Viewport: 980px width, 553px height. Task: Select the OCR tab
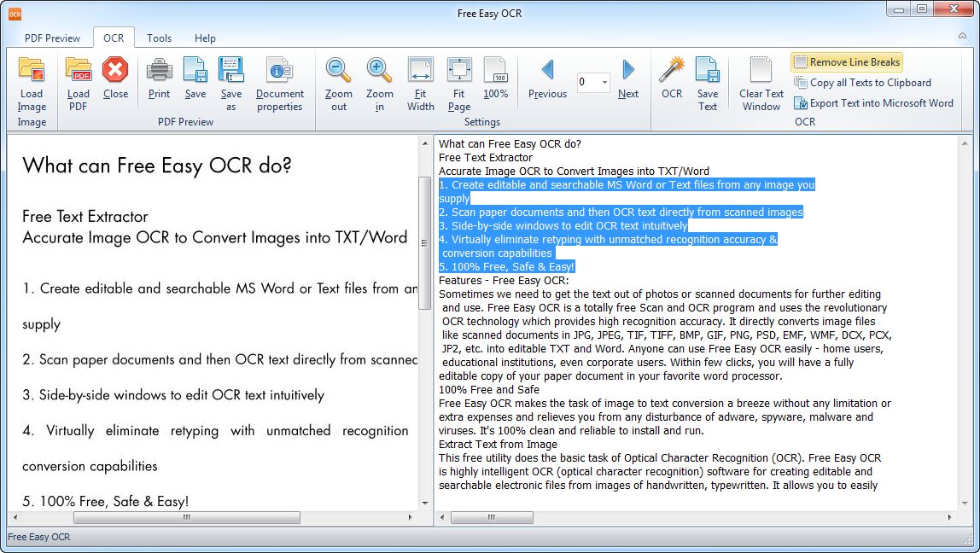coord(114,38)
